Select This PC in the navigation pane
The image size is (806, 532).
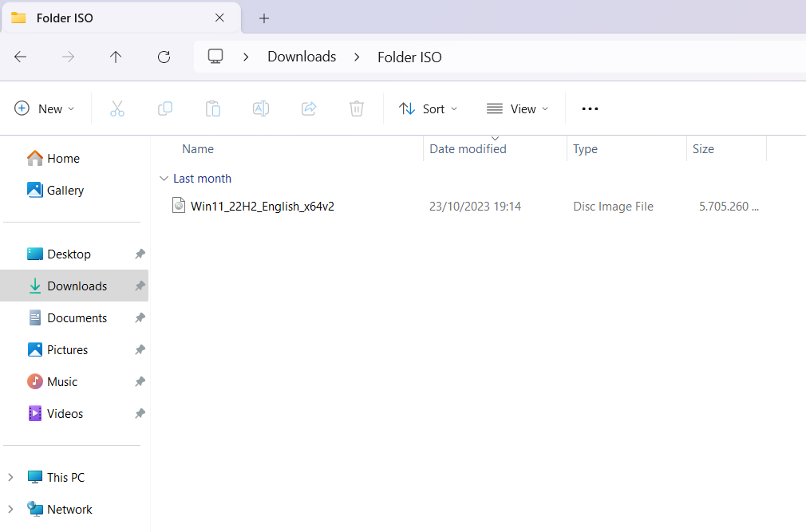(56, 478)
